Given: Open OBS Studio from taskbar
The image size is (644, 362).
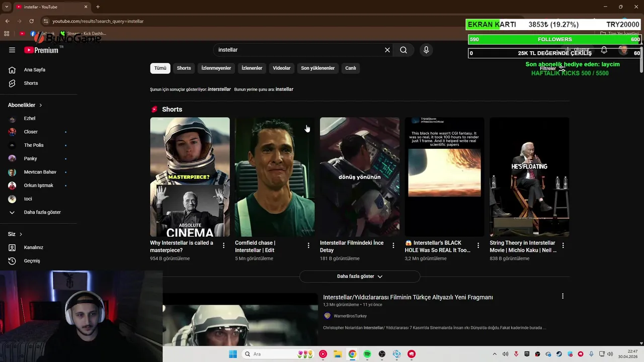Looking at the screenshot, I should point(382,354).
